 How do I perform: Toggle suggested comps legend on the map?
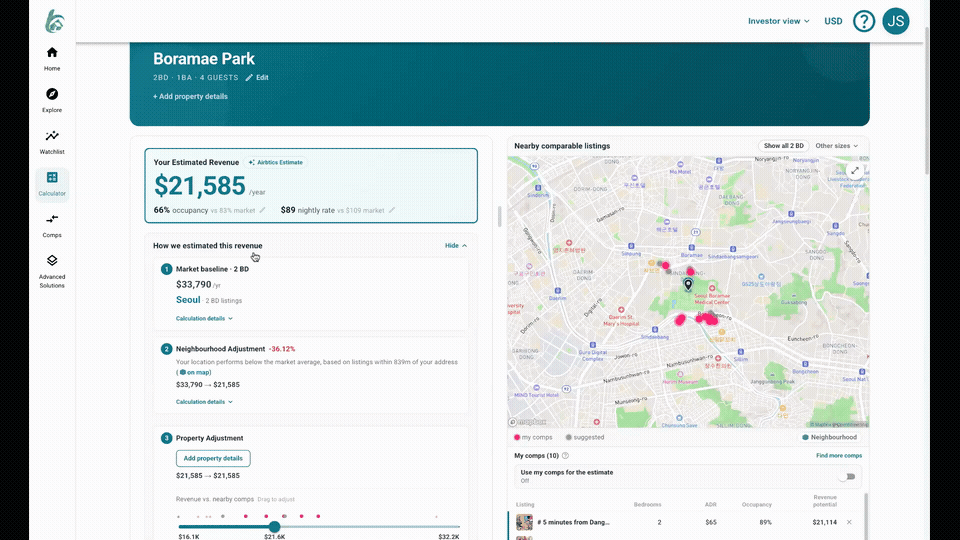pyautogui.click(x=585, y=437)
